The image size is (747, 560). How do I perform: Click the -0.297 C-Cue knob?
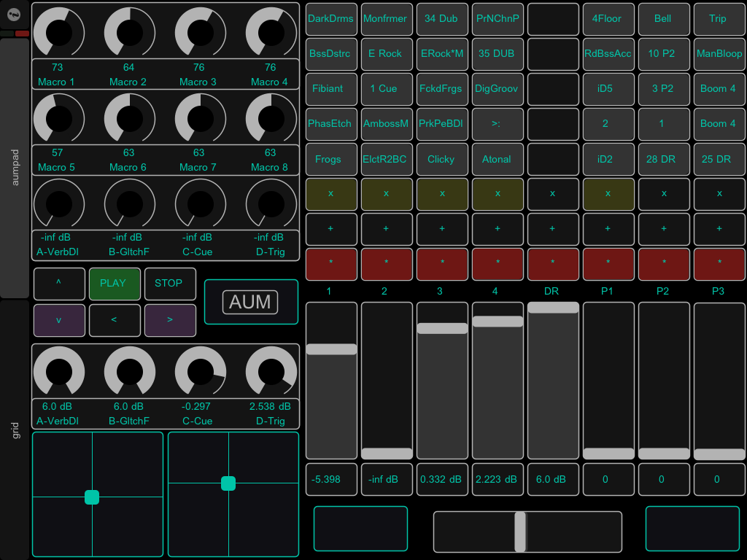pos(201,371)
